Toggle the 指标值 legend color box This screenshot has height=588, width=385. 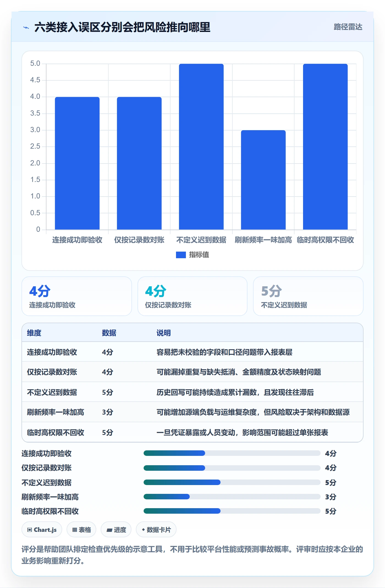181,255
